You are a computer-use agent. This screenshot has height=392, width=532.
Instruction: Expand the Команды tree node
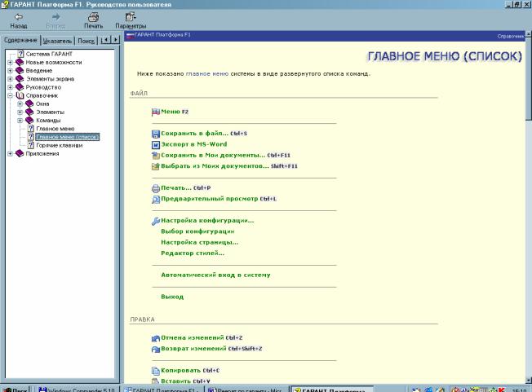click(20, 121)
